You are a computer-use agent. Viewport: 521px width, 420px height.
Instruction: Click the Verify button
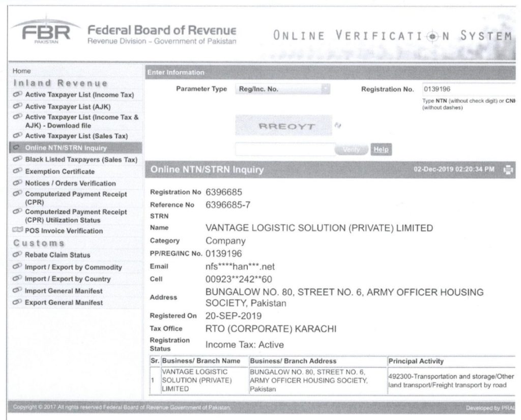pos(351,149)
